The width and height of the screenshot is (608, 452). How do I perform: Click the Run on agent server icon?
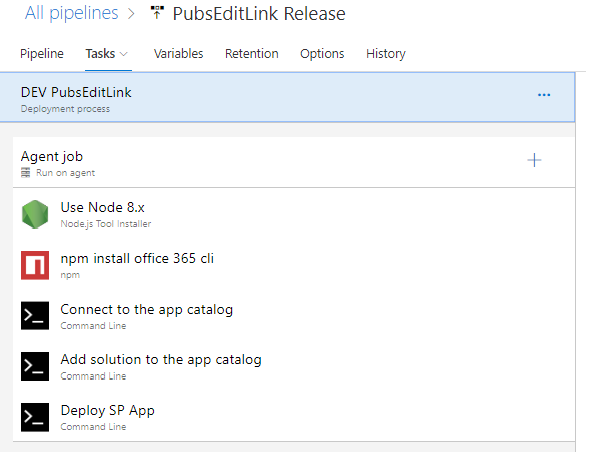point(26,173)
